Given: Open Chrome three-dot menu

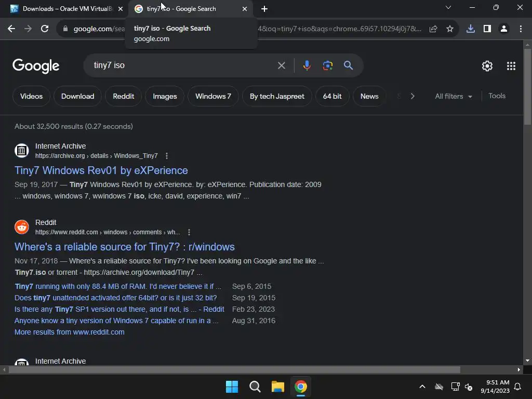Looking at the screenshot, I should pos(521,29).
